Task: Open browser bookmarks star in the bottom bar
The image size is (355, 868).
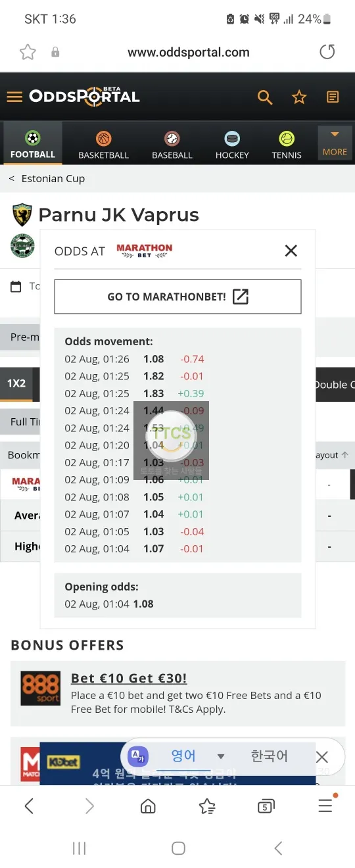Action: [x=207, y=806]
